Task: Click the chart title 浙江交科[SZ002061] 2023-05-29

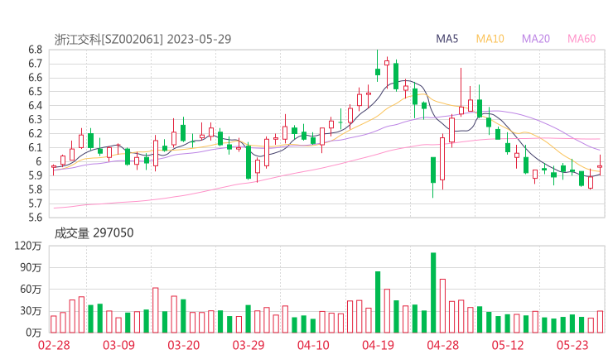Action: coord(142,39)
